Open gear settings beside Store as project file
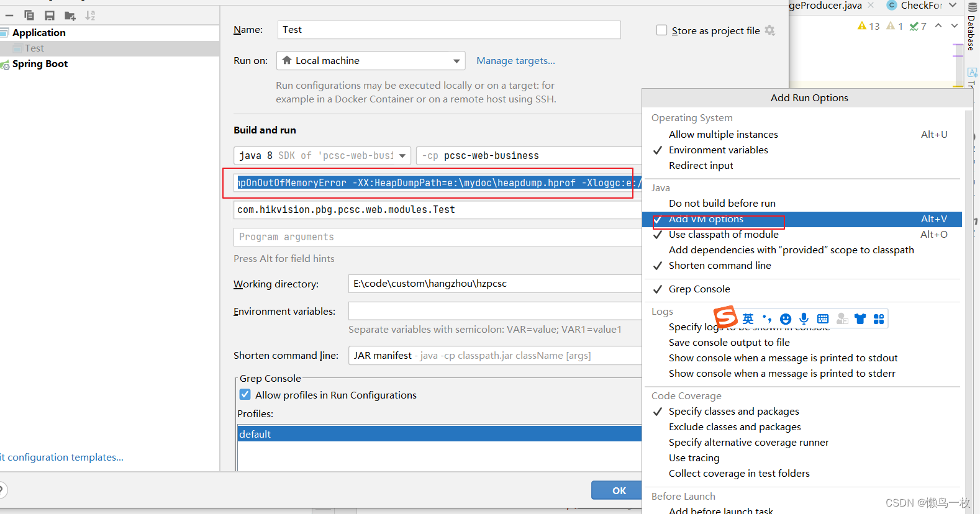Viewport: 980px width, 514px height. coord(770,30)
